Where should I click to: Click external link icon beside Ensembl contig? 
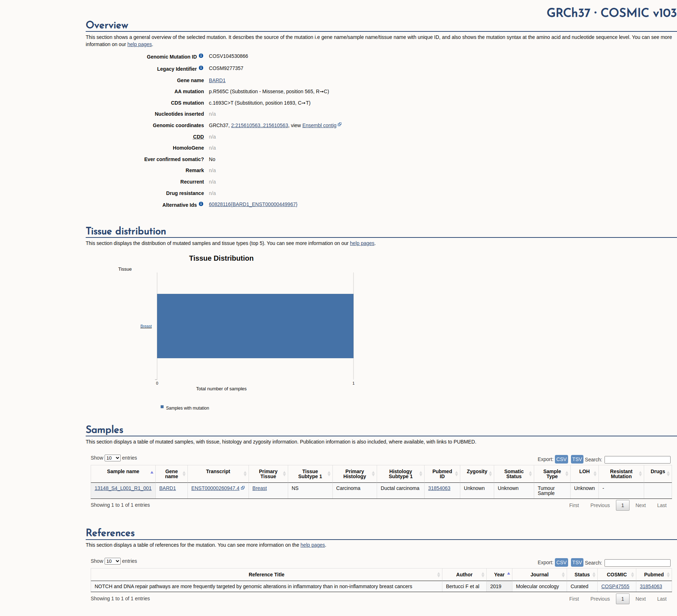click(x=340, y=125)
